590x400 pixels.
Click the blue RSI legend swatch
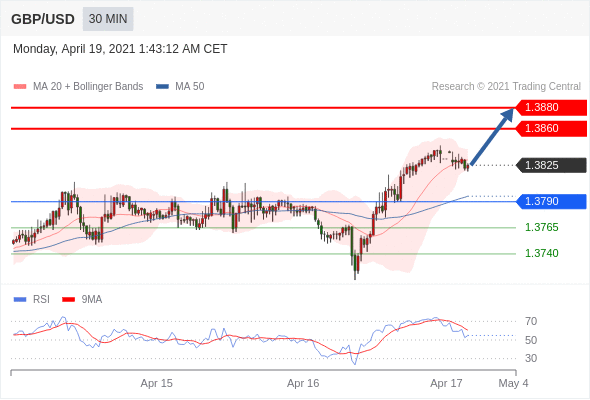(x=20, y=300)
